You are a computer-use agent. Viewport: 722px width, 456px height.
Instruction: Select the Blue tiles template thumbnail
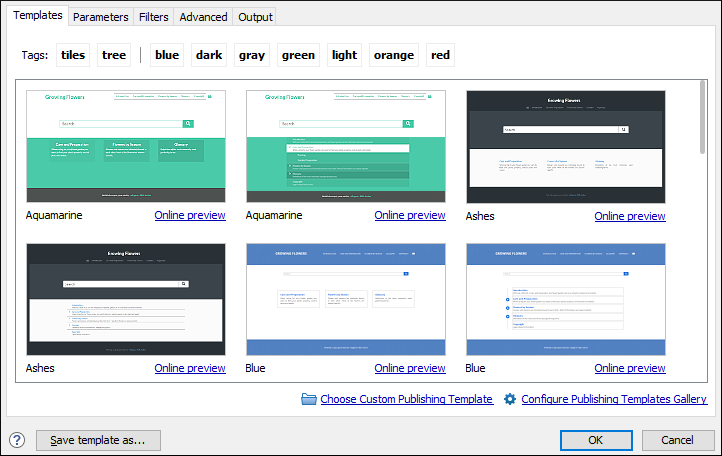coord(346,299)
